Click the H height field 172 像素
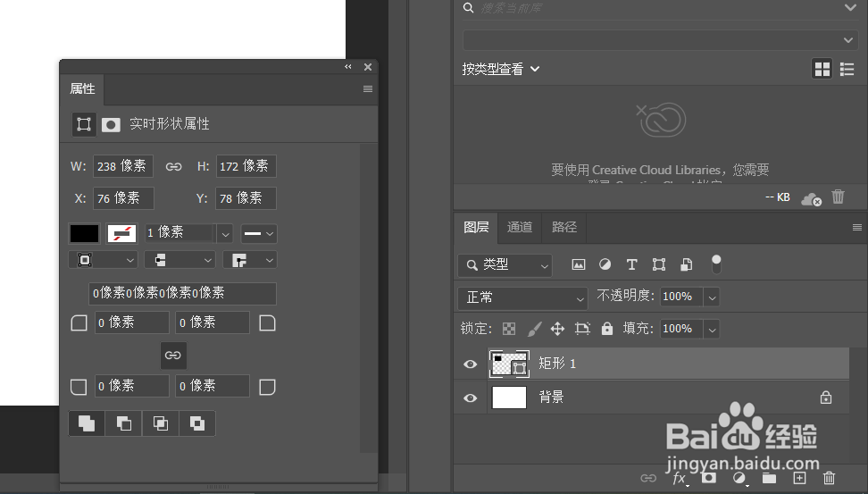 point(246,166)
